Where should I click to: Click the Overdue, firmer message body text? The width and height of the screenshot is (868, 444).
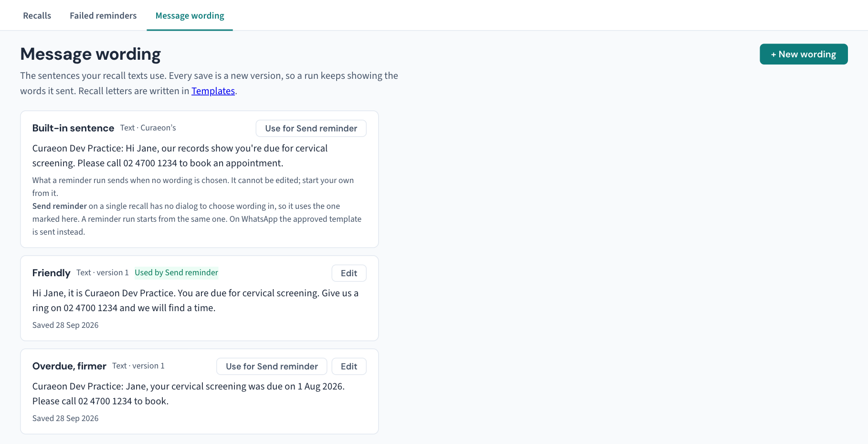pyautogui.click(x=189, y=393)
